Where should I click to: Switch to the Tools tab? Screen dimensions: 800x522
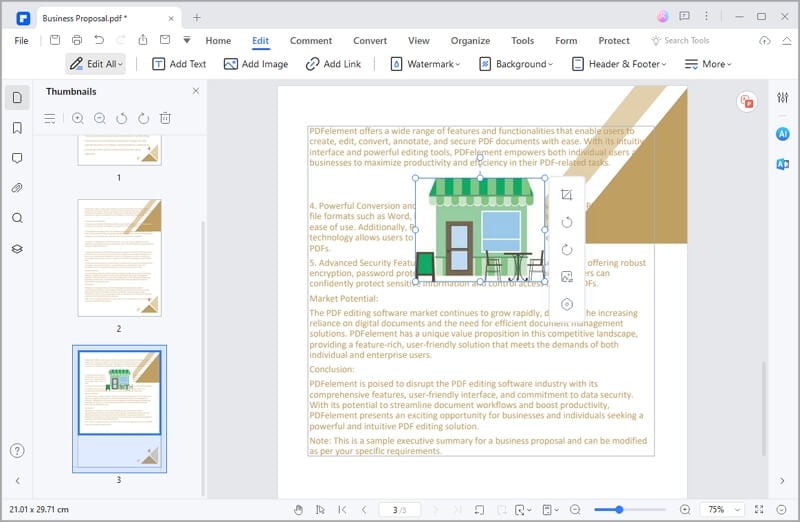coord(522,40)
